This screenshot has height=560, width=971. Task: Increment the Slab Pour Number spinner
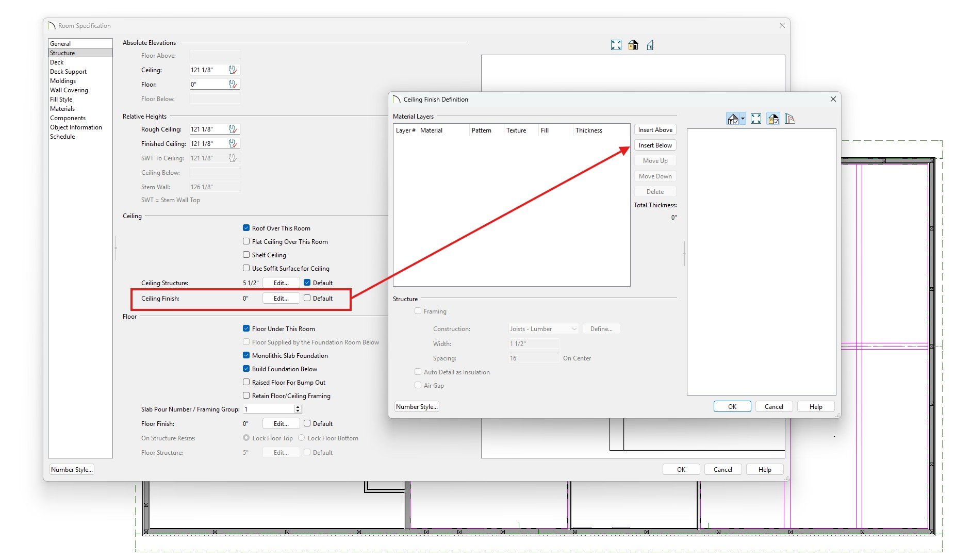click(298, 407)
